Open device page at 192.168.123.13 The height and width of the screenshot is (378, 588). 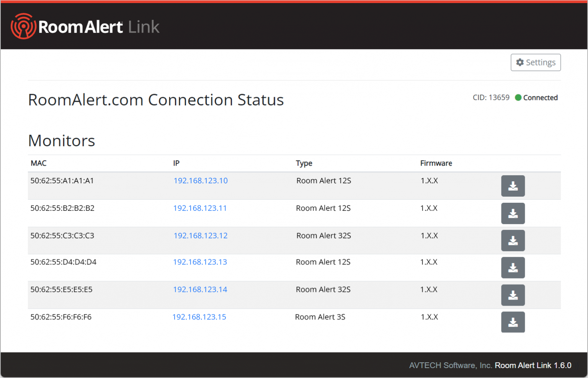point(200,262)
